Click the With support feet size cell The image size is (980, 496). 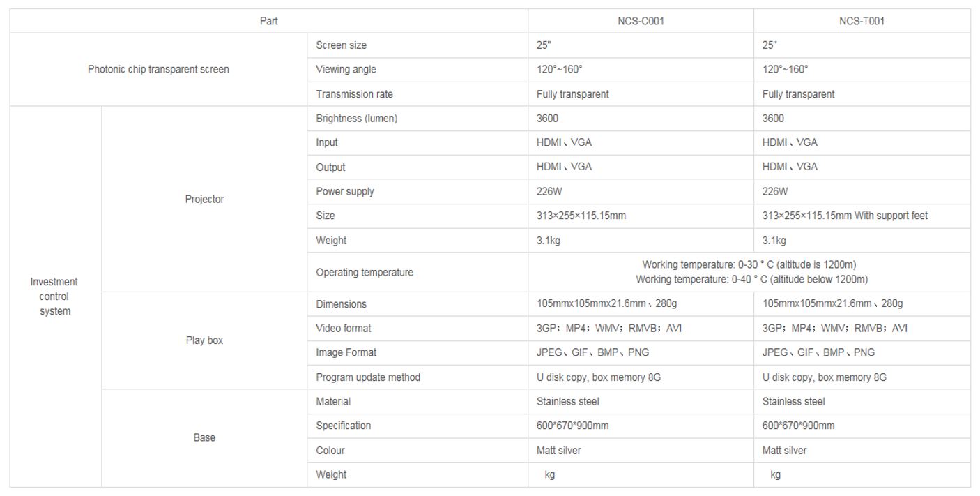click(x=862, y=216)
